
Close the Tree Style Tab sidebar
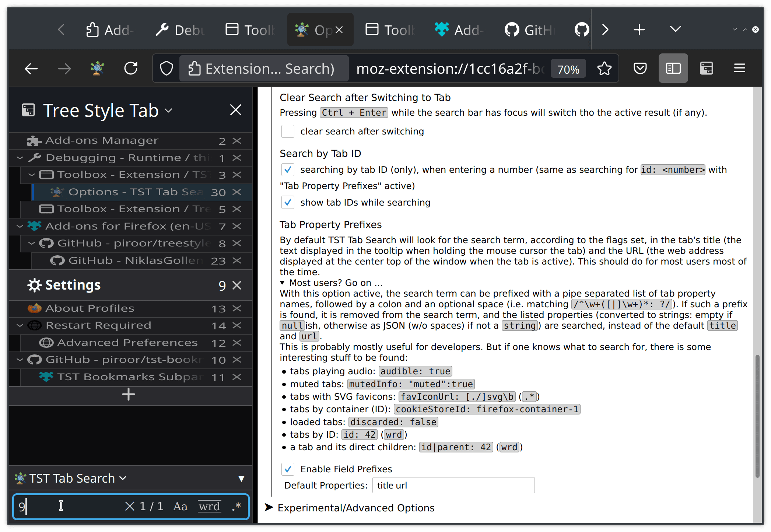[236, 110]
